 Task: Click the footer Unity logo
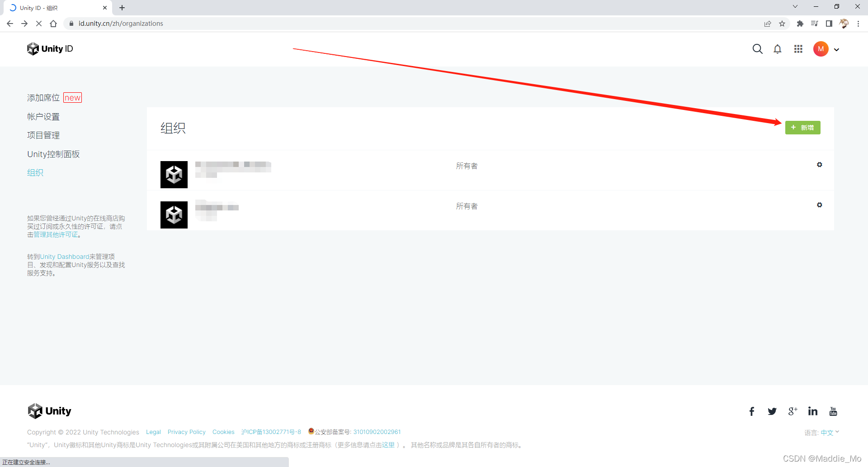[50, 411]
